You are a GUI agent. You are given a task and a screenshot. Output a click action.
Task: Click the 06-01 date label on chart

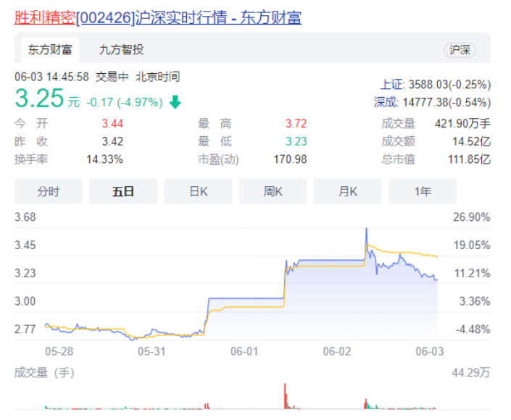pyautogui.click(x=244, y=351)
